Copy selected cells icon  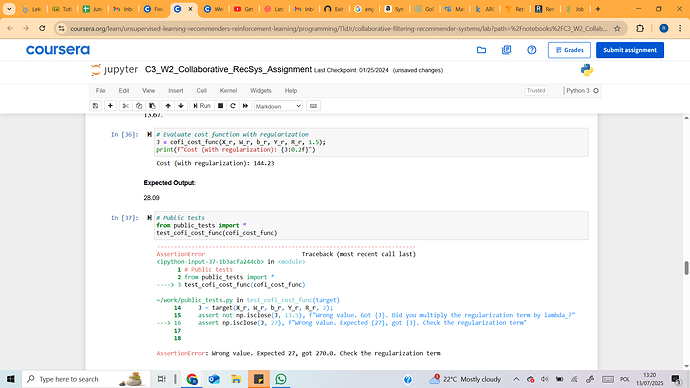pos(139,106)
